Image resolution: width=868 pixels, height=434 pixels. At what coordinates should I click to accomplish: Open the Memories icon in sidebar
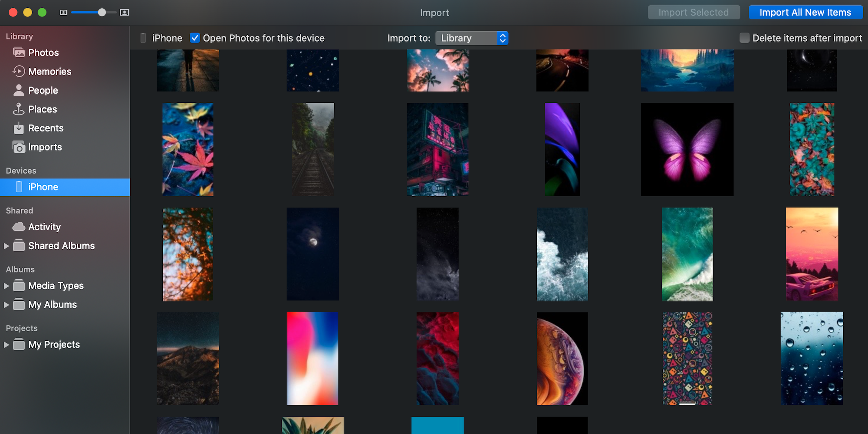coord(19,71)
